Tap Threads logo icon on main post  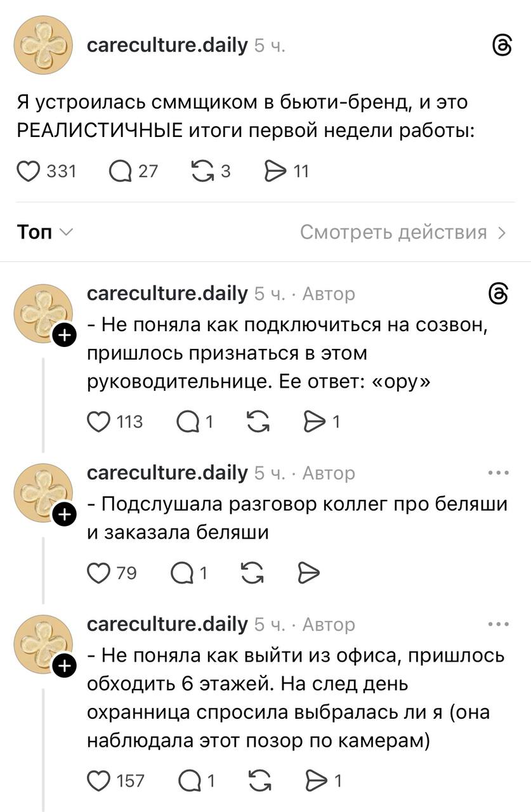(502, 46)
